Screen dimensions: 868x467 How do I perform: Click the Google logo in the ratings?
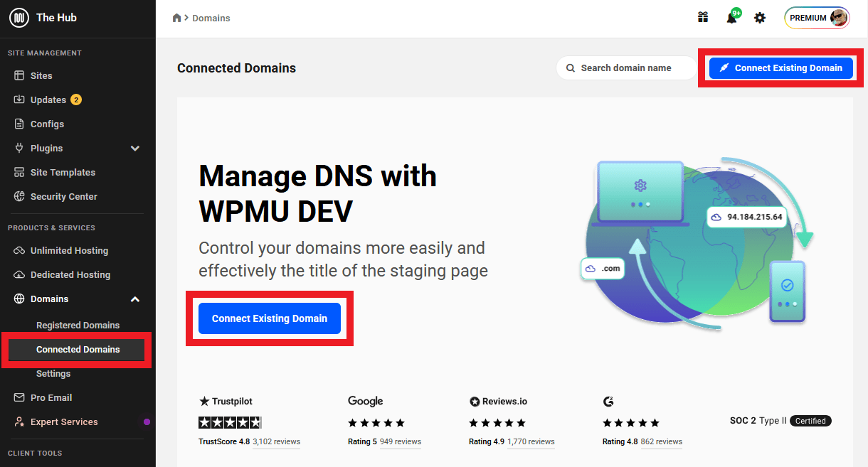click(x=366, y=402)
